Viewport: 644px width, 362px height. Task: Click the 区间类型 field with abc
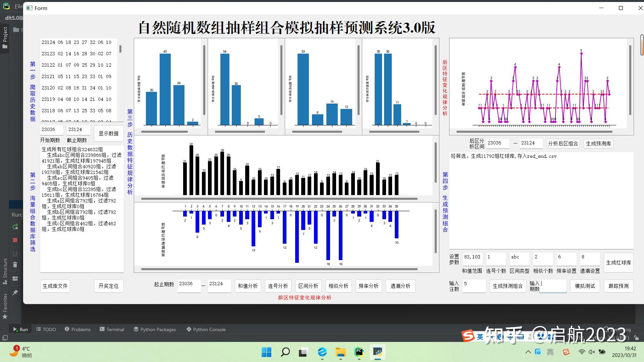click(x=520, y=259)
